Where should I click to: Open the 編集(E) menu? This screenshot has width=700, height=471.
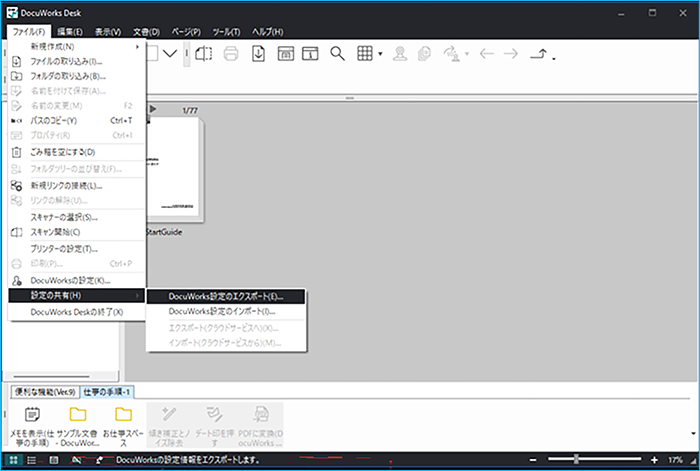[70, 32]
